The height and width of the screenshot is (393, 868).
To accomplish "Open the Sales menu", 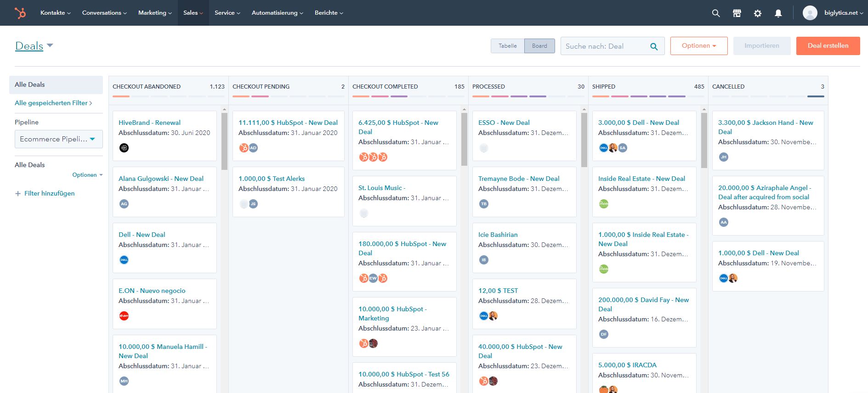I will point(193,13).
